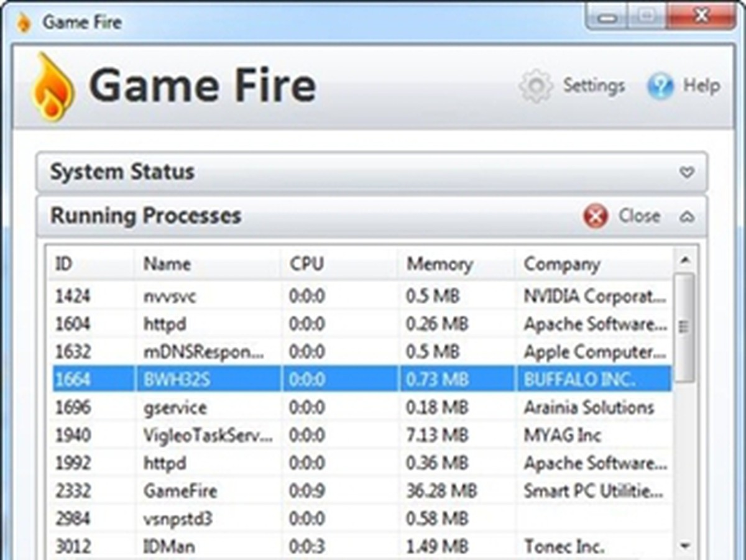Sort by Company column header
The height and width of the screenshot is (560, 746).
tap(594, 264)
